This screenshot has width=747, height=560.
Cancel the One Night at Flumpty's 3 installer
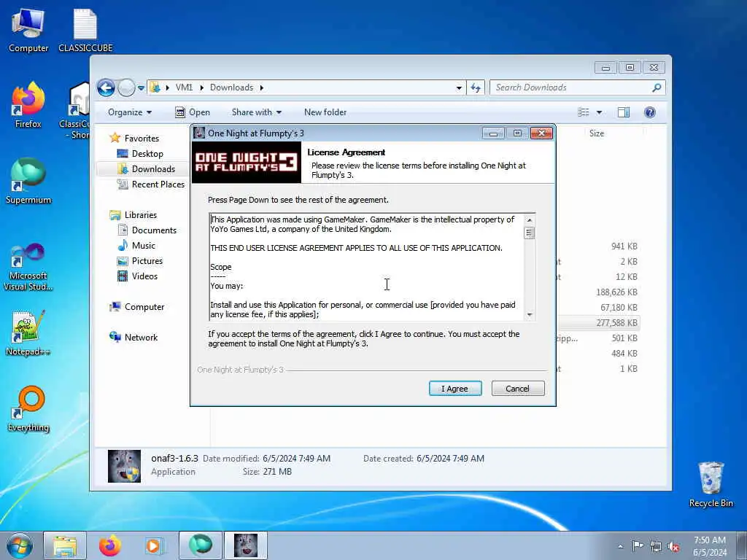[x=517, y=389]
